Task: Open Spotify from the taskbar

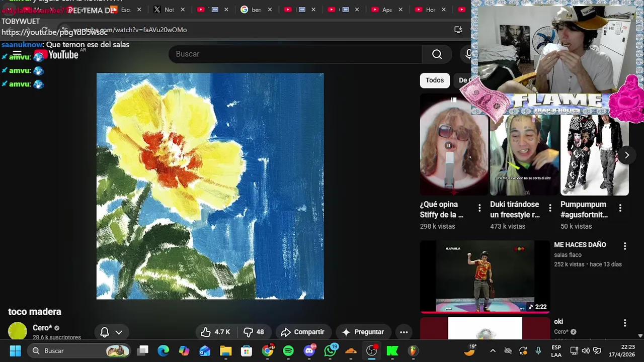Action: pyautogui.click(x=288, y=350)
